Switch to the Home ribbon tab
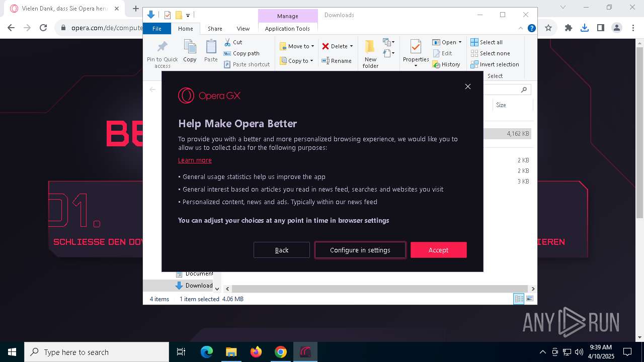Image resolution: width=644 pixels, height=362 pixels. pos(186,29)
